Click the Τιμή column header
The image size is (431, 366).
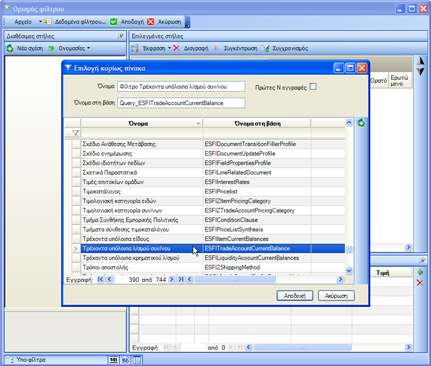click(x=383, y=273)
